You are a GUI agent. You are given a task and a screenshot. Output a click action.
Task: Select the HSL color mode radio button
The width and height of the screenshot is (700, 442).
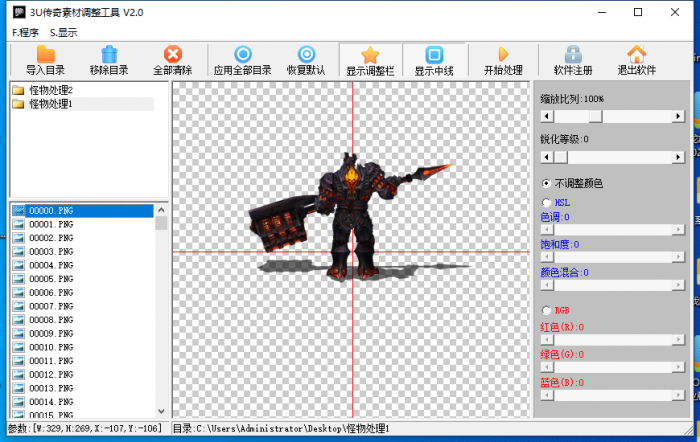(x=545, y=202)
